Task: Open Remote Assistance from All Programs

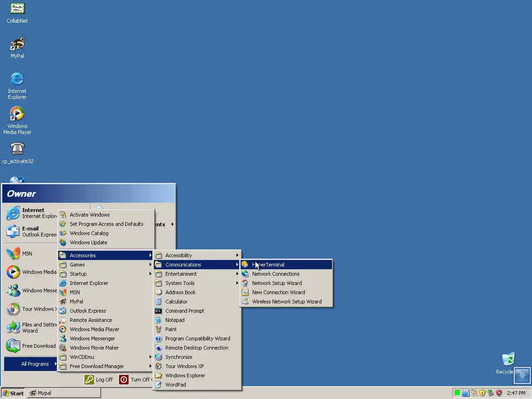Action: pyautogui.click(x=106, y=320)
